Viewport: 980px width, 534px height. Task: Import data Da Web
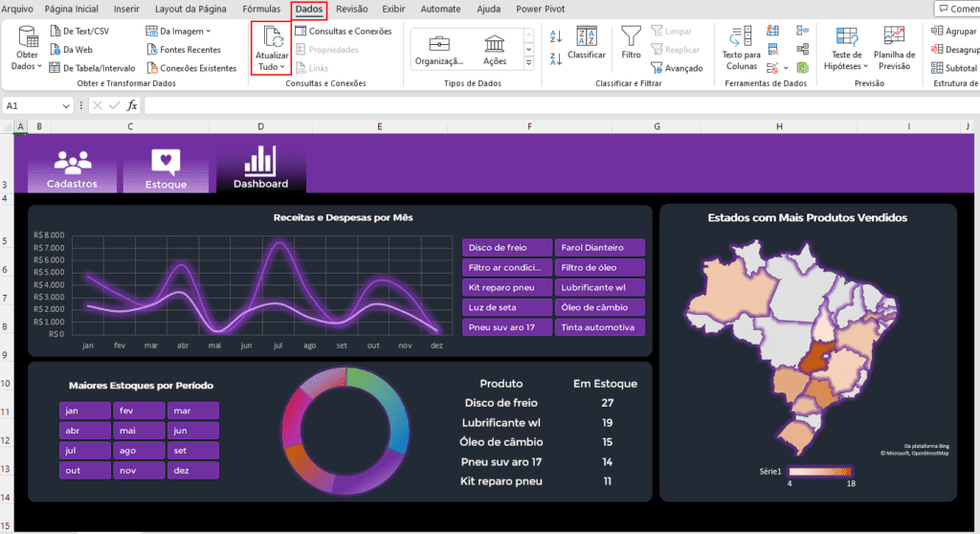71,50
